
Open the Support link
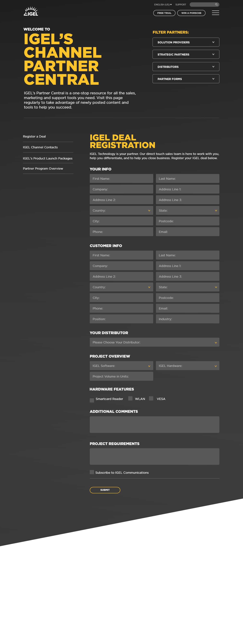[181, 5]
